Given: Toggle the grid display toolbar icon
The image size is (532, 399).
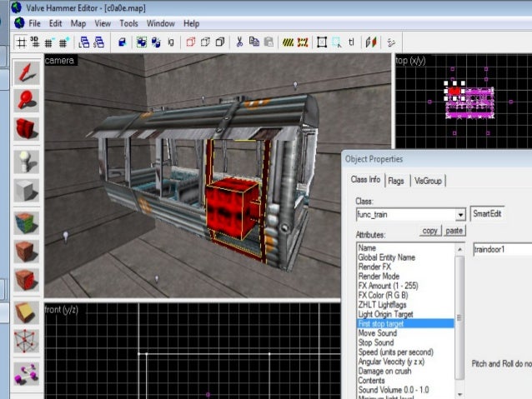Looking at the screenshot, I should (21, 42).
